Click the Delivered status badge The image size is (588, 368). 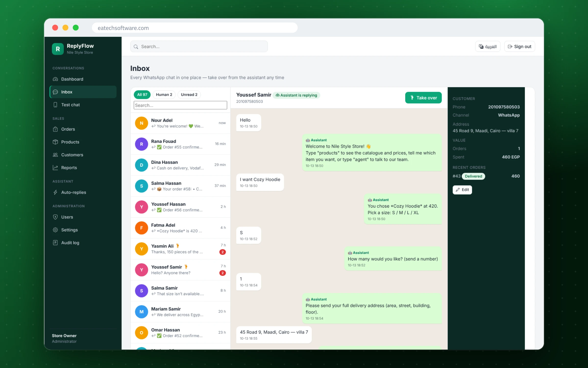point(473,176)
